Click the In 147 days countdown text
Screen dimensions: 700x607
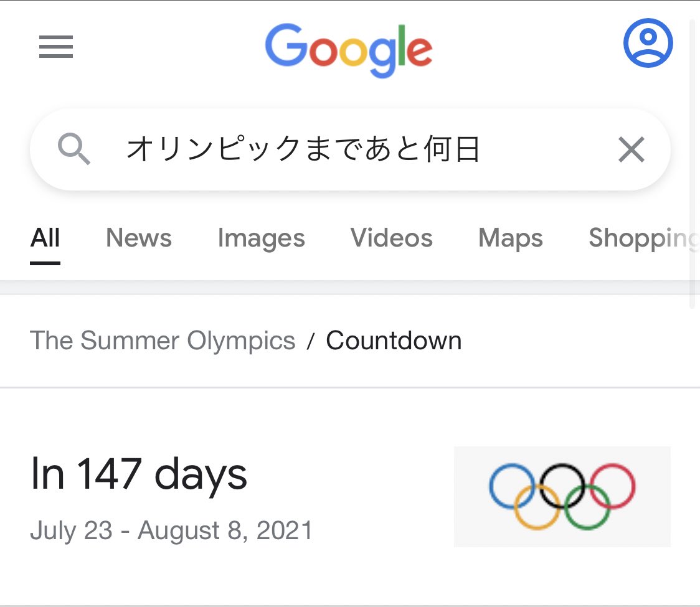[140, 475]
